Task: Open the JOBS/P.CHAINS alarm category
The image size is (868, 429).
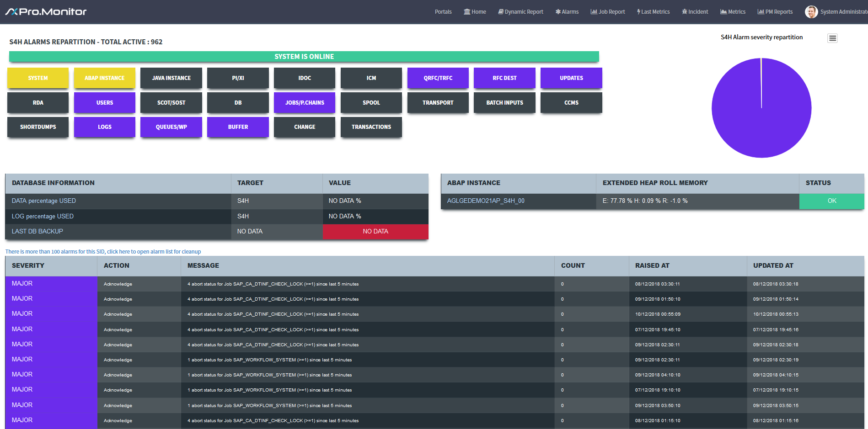Action: 305,103
